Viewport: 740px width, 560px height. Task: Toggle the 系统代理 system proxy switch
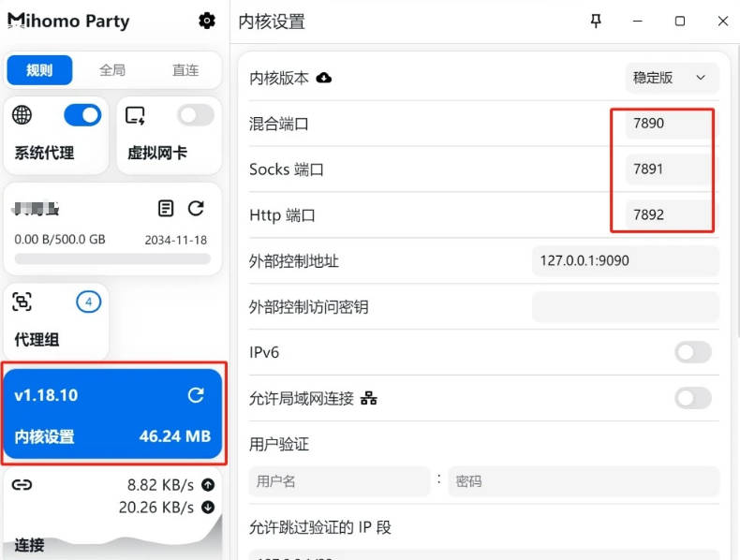pyautogui.click(x=82, y=115)
